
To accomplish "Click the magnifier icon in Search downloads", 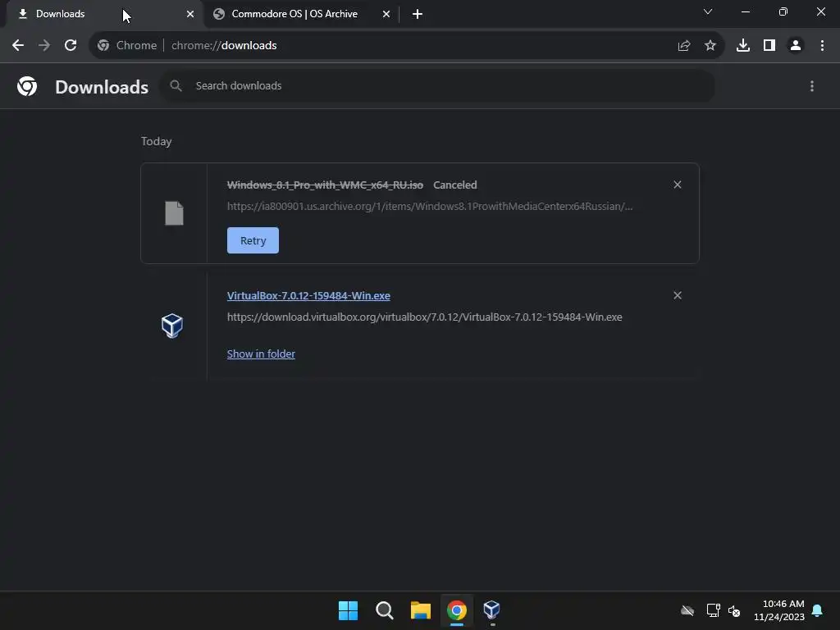I will click(x=176, y=85).
